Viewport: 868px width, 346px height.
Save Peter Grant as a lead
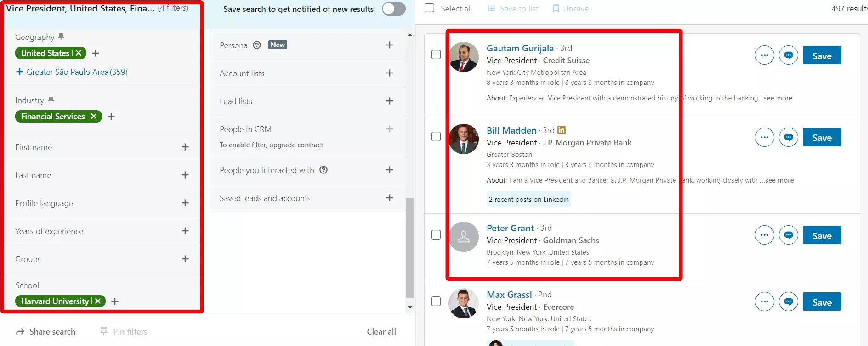pyautogui.click(x=822, y=235)
